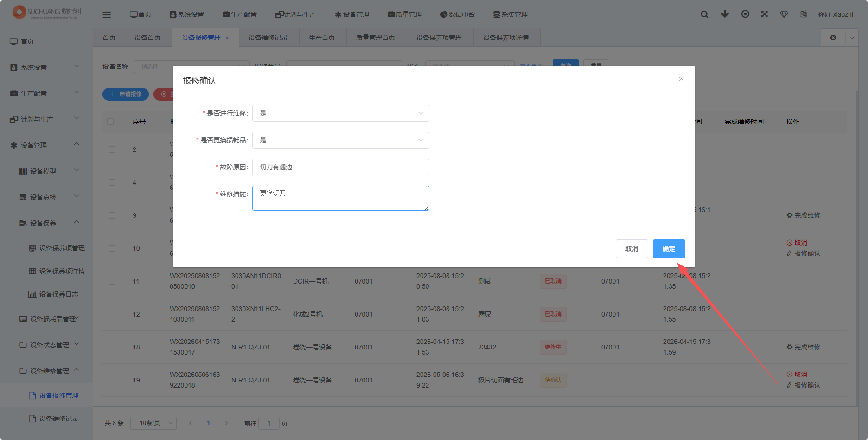Click the 故障原因 input field
This screenshot has width=868, height=440.
(x=341, y=167)
